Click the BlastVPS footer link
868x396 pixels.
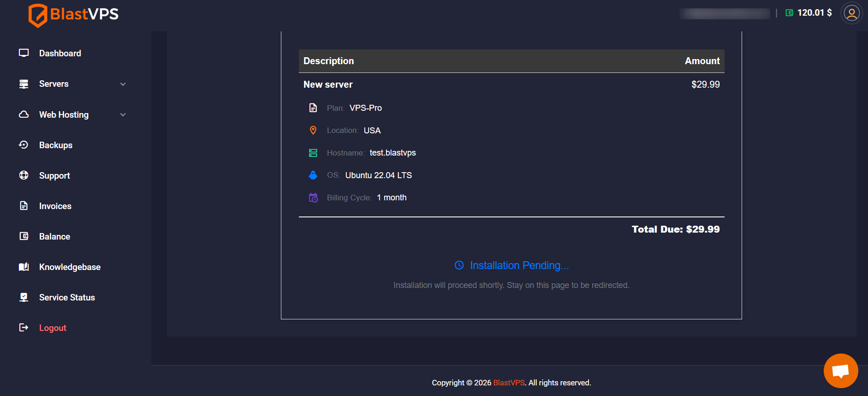tap(509, 383)
